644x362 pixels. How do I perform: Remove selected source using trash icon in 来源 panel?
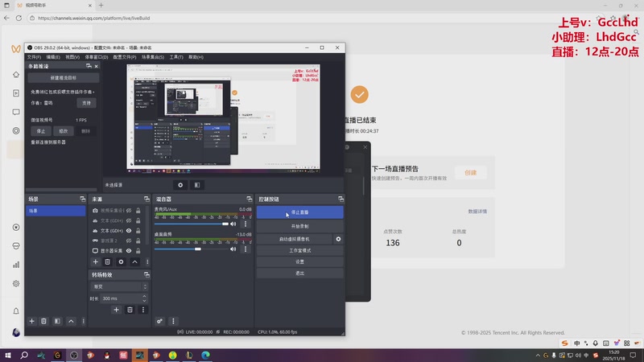point(107,262)
